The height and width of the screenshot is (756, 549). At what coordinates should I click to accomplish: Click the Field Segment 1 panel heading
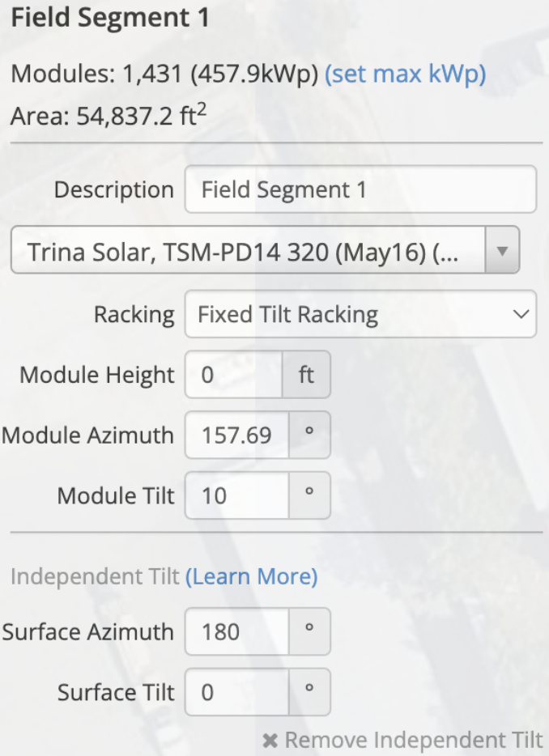110,18
